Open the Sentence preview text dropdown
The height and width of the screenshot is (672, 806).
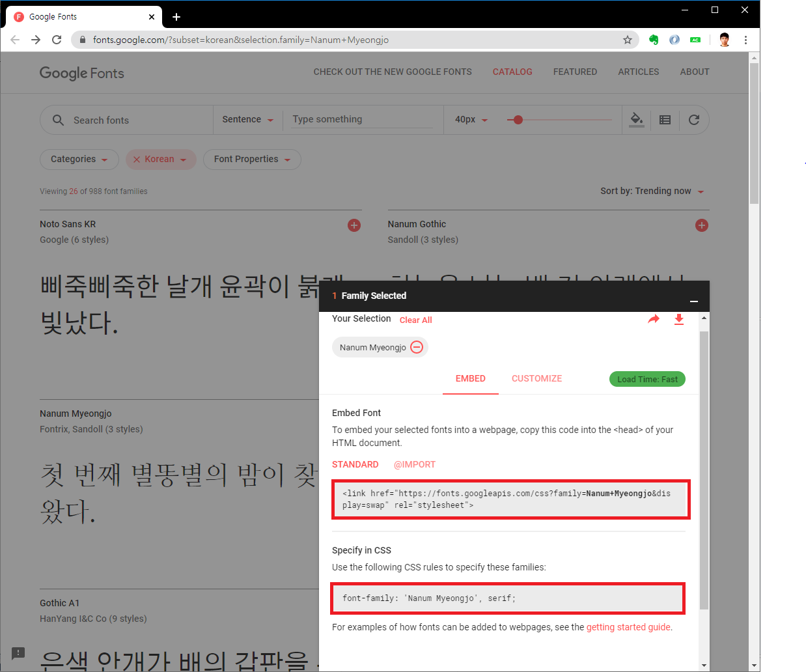247,119
